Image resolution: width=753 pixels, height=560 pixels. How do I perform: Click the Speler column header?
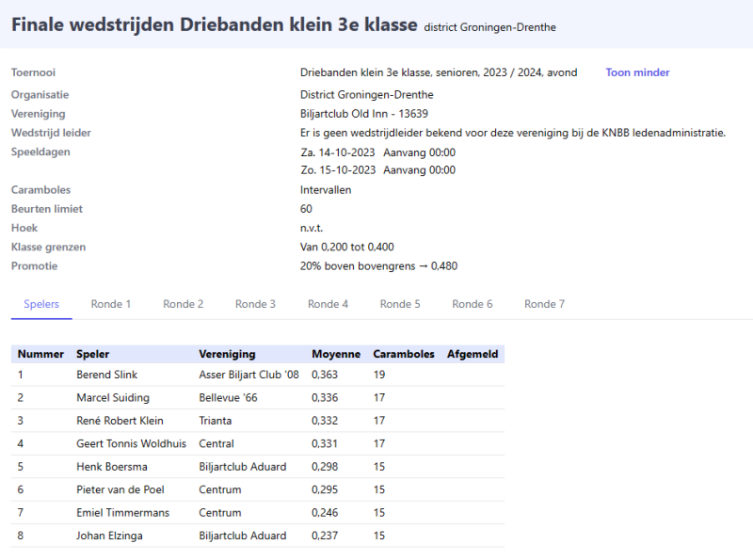(x=92, y=355)
